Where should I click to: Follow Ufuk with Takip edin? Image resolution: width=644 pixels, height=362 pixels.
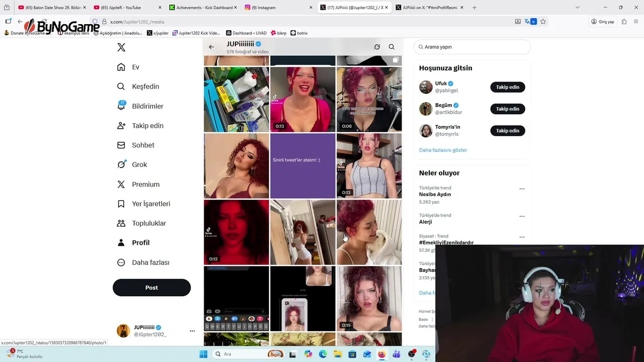[x=508, y=87]
